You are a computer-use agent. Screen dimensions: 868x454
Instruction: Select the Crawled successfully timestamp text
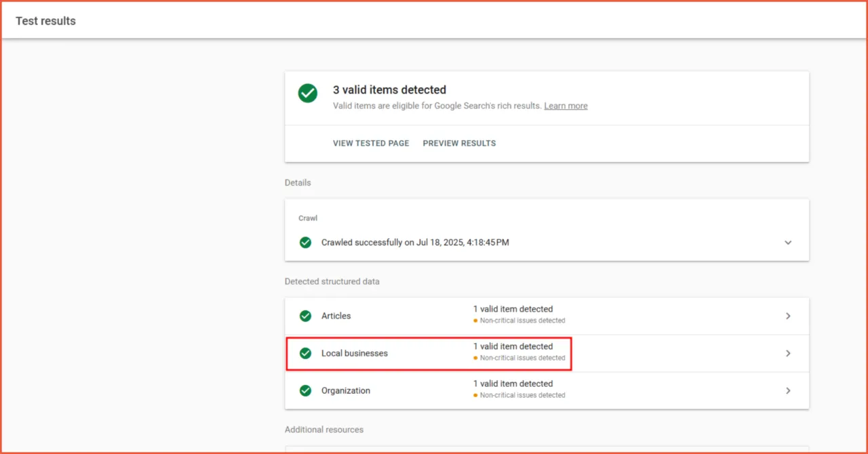(415, 243)
